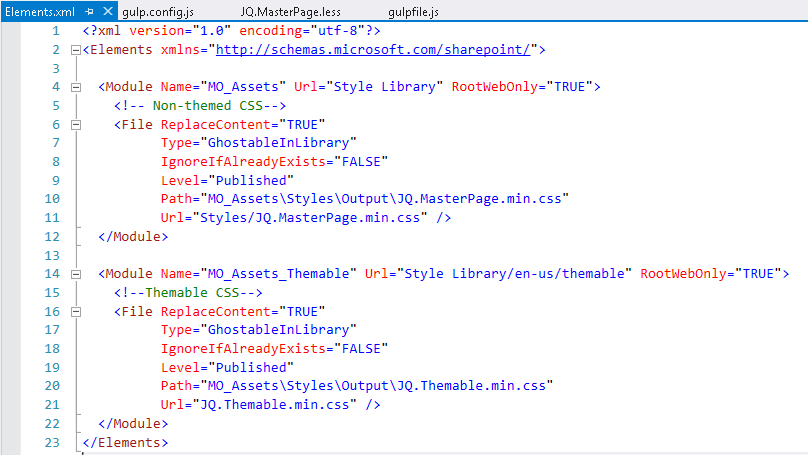
Task: Click the "GhostableInLibrary" value on line 7
Action: (x=278, y=143)
